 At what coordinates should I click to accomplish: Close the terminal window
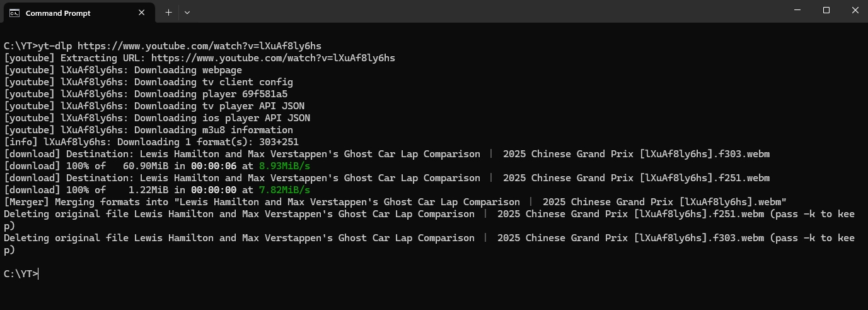(x=855, y=10)
